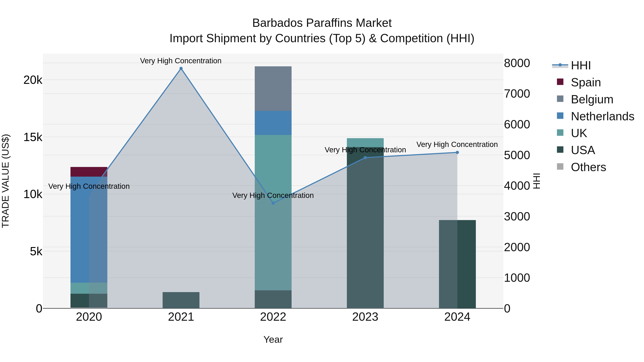
Task: Click the UK teal legend swatch
Action: 560,133
